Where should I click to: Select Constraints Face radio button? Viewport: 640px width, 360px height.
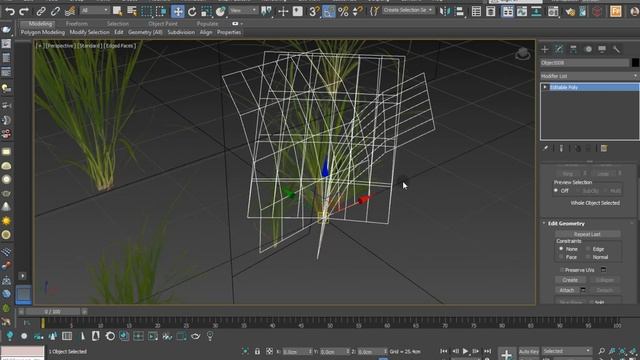point(561,257)
